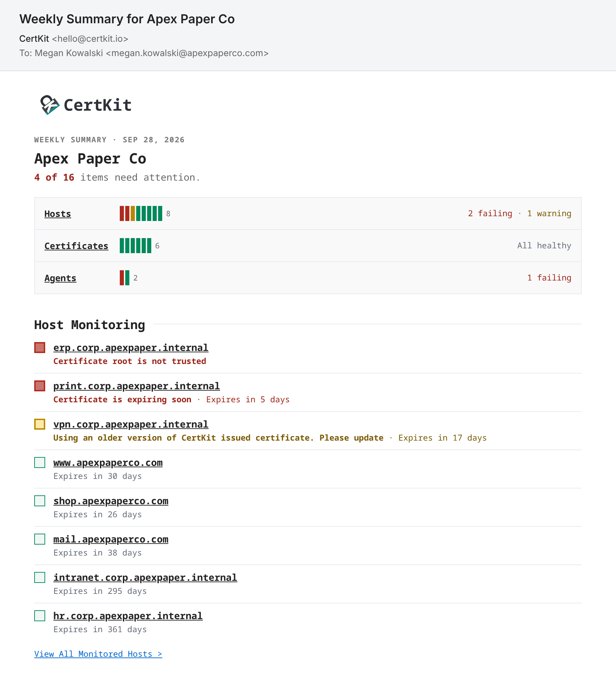Click the Certificates status bar chart

(x=136, y=246)
